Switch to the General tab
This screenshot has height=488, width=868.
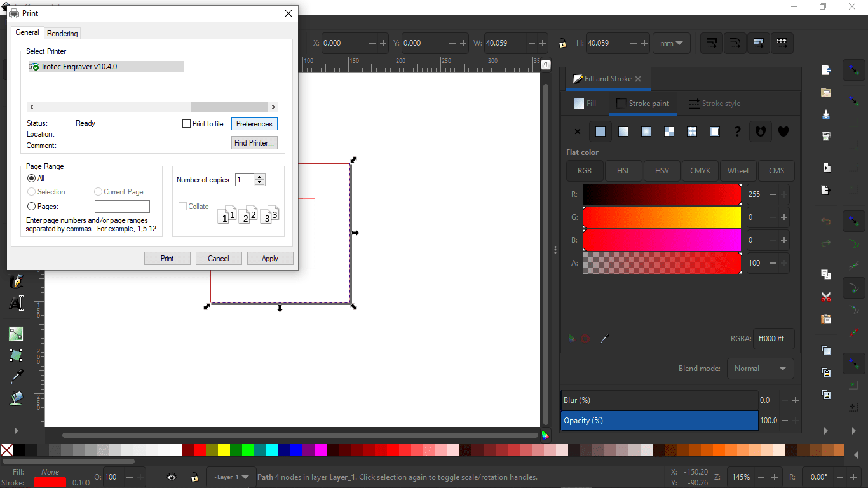tap(27, 32)
